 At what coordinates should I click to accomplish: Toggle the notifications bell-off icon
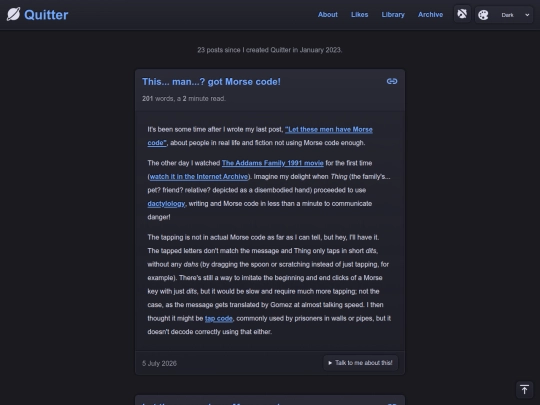[462, 14]
